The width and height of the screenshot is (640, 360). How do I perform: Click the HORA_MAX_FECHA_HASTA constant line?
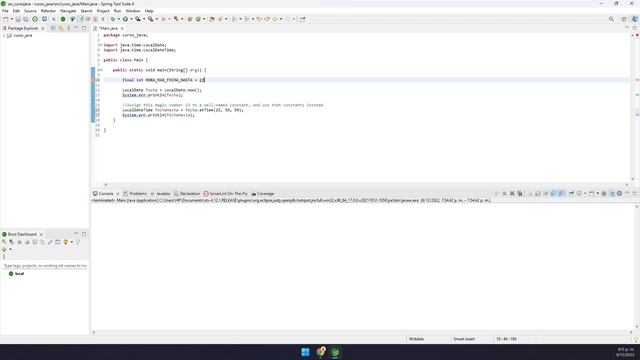(163, 80)
